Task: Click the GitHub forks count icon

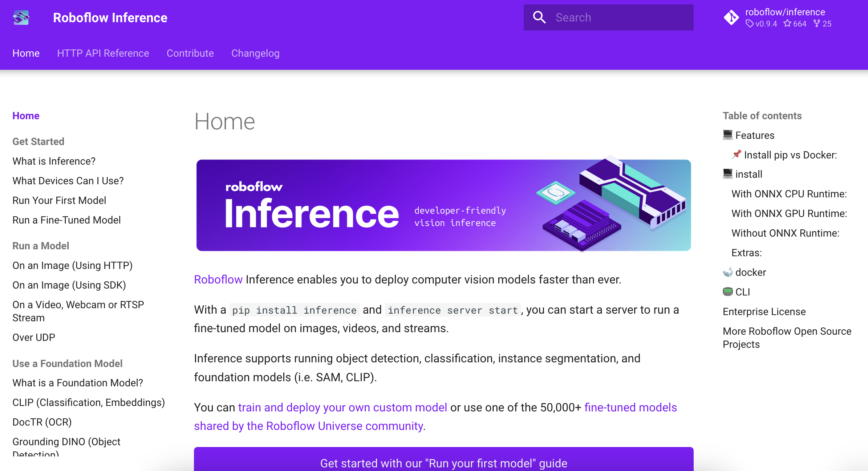Action: [817, 24]
